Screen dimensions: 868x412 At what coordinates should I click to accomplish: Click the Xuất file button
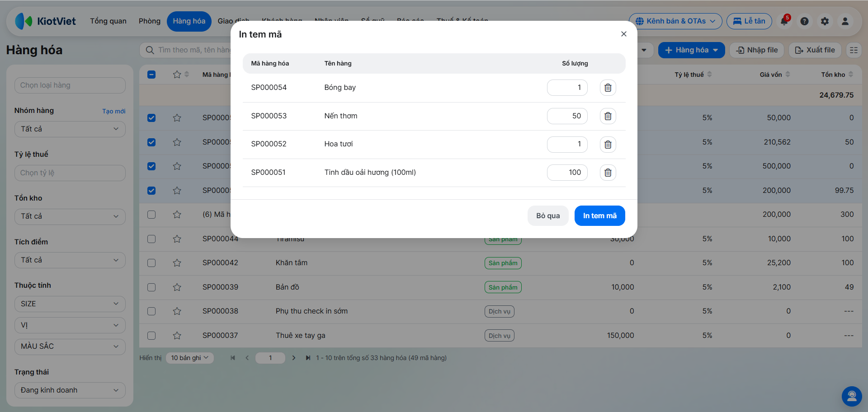pyautogui.click(x=815, y=50)
